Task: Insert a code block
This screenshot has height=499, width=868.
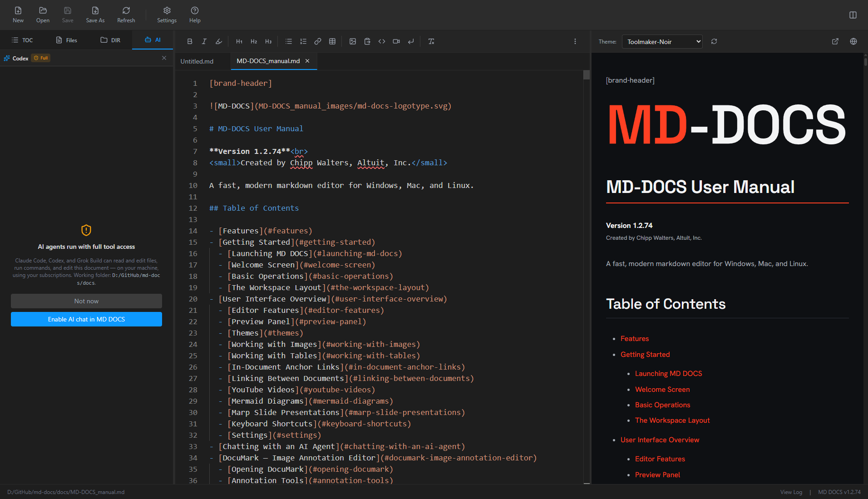Action: [x=382, y=41]
